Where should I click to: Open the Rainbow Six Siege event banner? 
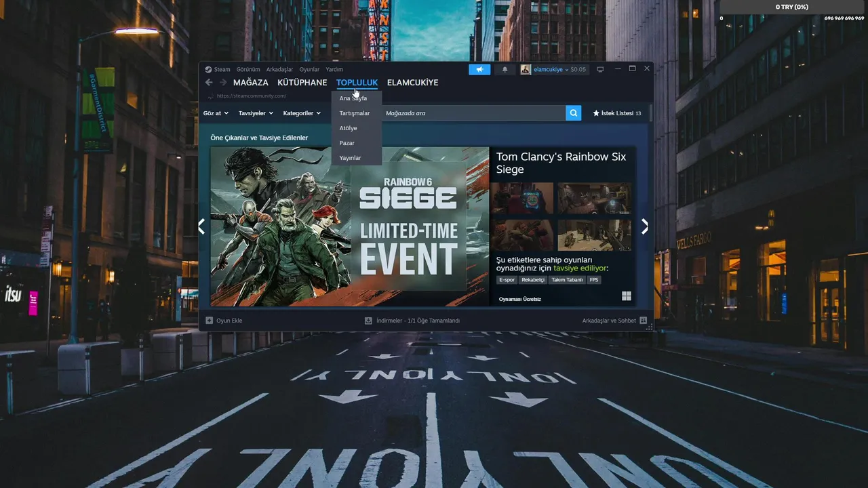pos(349,226)
